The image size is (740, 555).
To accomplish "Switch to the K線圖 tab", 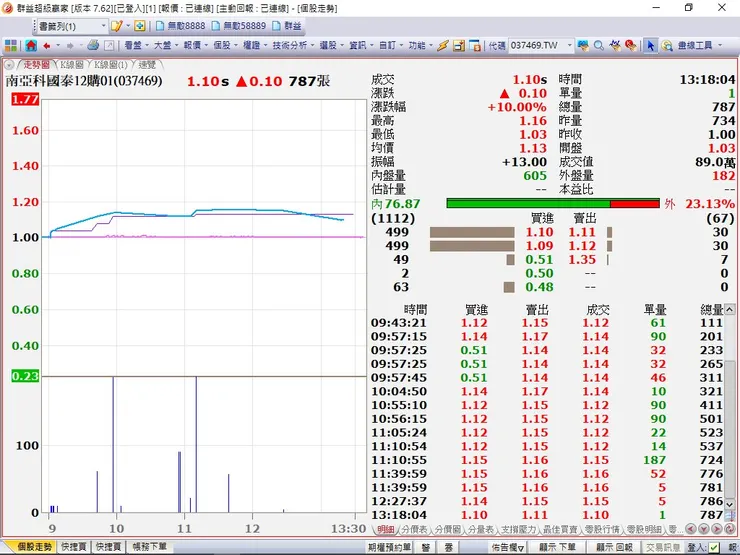I will pyautogui.click(x=72, y=65).
